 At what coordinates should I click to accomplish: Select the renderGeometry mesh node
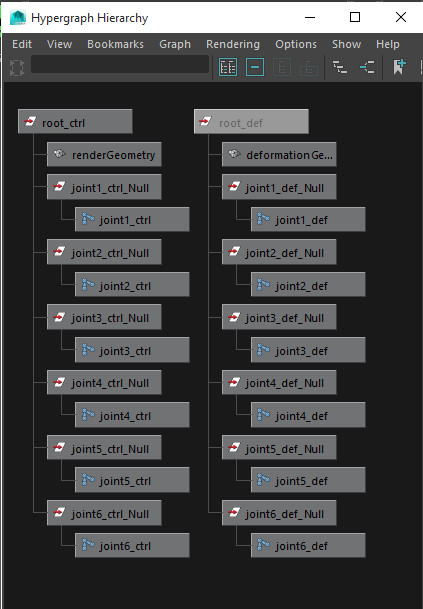click(x=104, y=155)
